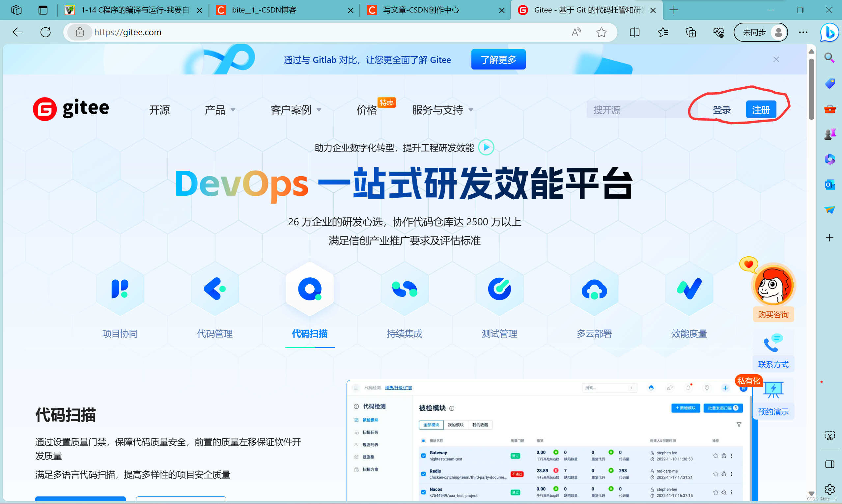Click the 了解更多 banner button

[x=498, y=59]
